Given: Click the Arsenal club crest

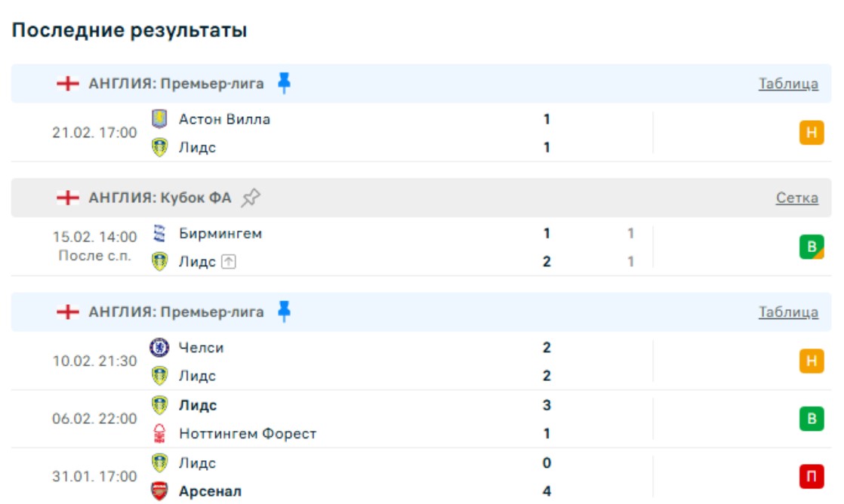Looking at the screenshot, I should coord(159,491).
